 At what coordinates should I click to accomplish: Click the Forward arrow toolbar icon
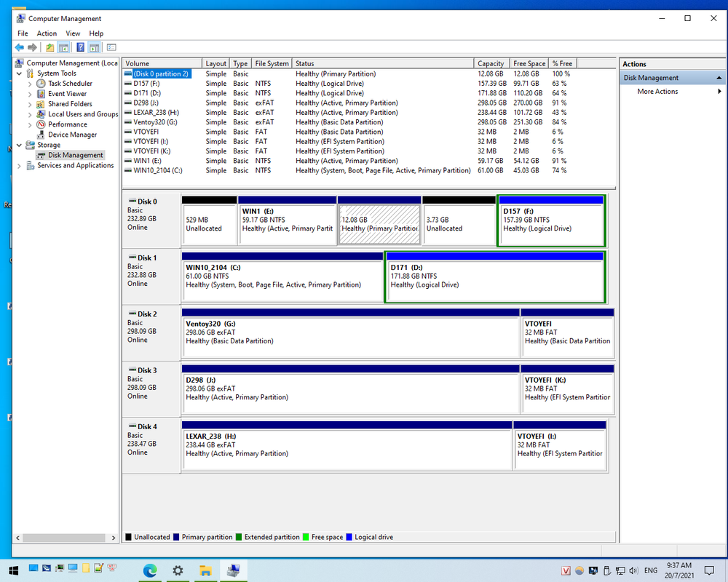[x=32, y=47]
